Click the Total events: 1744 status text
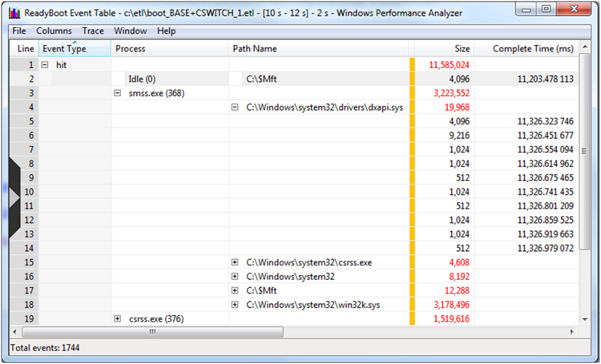 click(45, 348)
